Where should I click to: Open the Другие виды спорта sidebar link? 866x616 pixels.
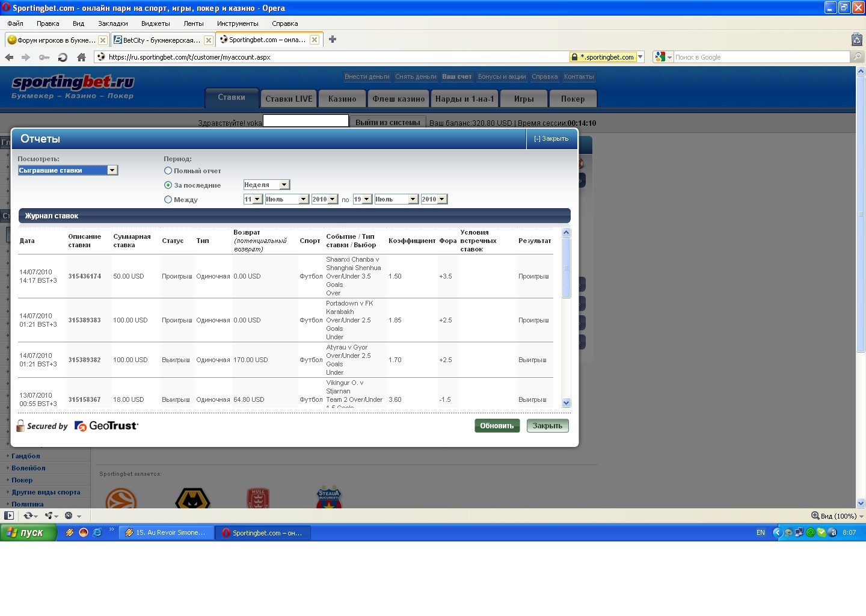[x=46, y=492]
